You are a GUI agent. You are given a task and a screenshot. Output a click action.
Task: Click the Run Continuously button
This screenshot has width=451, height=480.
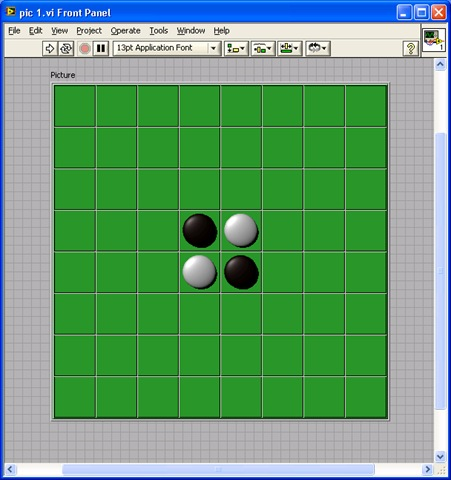[66, 48]
